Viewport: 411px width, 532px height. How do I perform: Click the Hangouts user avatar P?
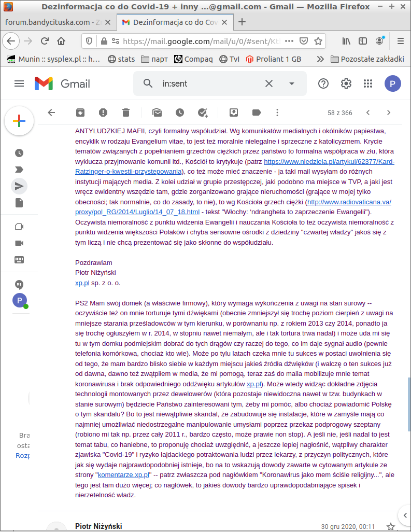coord(20,300)
